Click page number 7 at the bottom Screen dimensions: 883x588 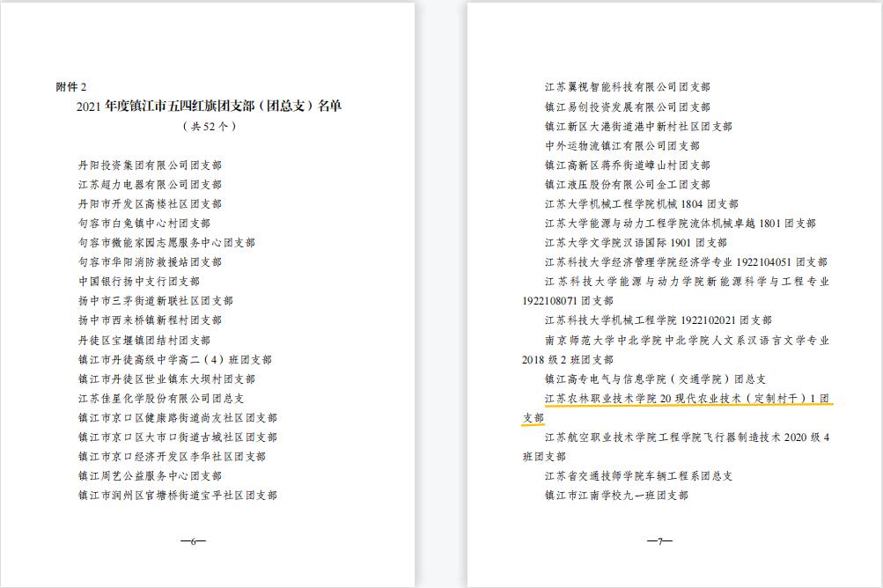[659, 540]
